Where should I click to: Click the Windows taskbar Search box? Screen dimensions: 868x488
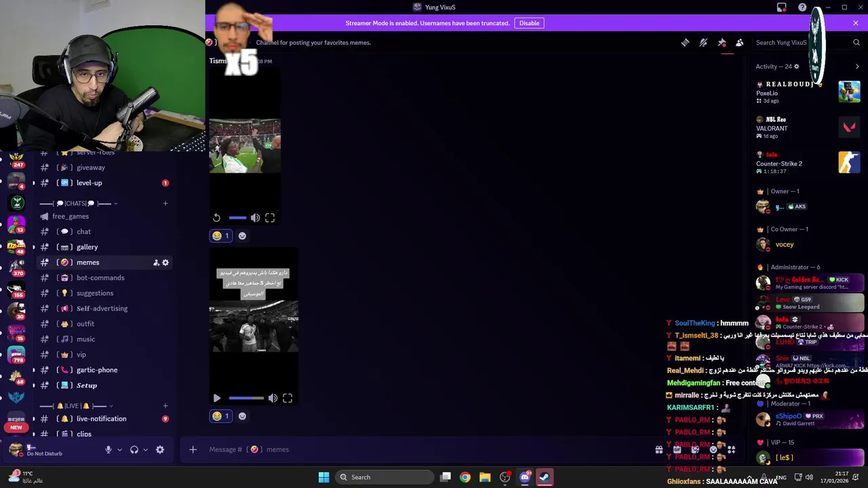point(384,477)
